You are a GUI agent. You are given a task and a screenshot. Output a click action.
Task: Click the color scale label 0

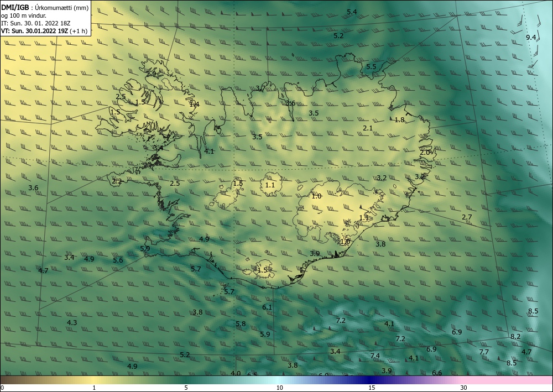pos(2,388)
